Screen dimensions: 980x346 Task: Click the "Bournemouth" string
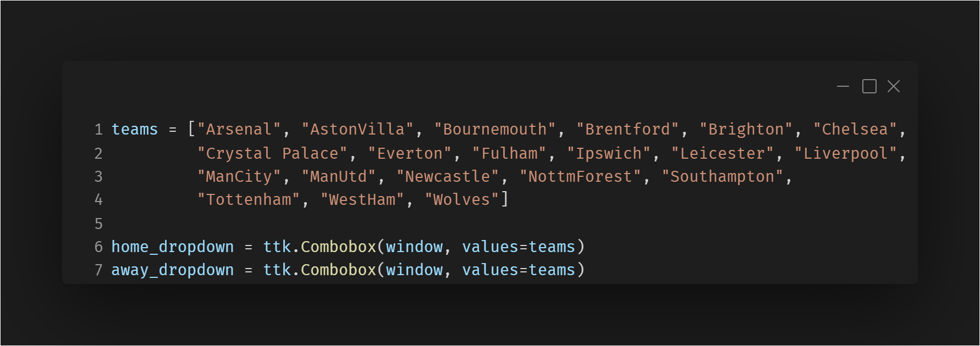[495, 130]
